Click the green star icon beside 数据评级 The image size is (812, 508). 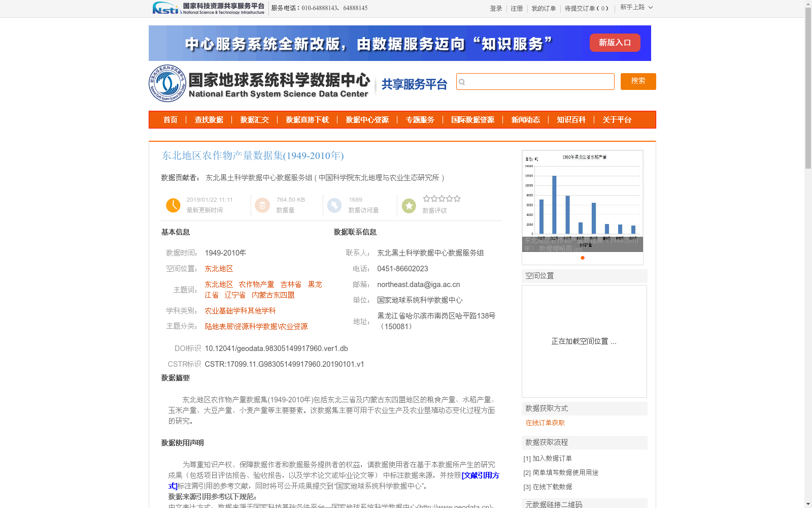click(x=409, y=205)
